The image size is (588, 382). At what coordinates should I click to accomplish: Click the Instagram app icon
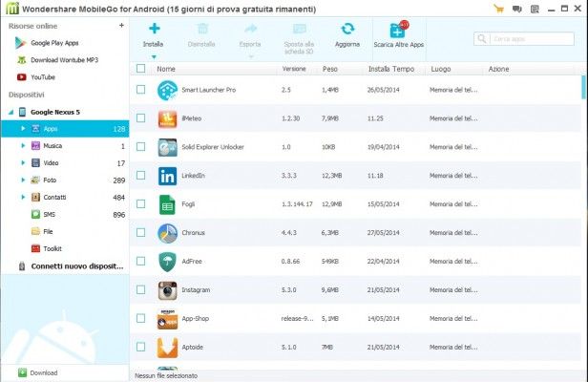tap(167, 290)
